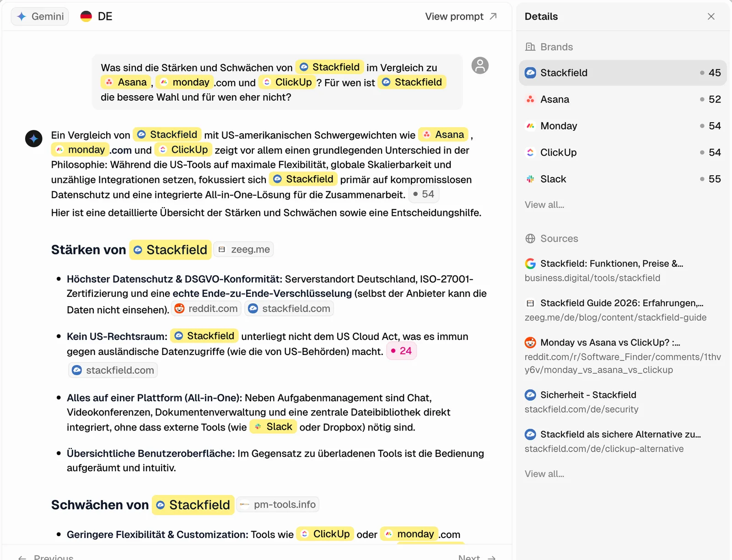
Task: Close the Details panel
Action: click(711, 16)
